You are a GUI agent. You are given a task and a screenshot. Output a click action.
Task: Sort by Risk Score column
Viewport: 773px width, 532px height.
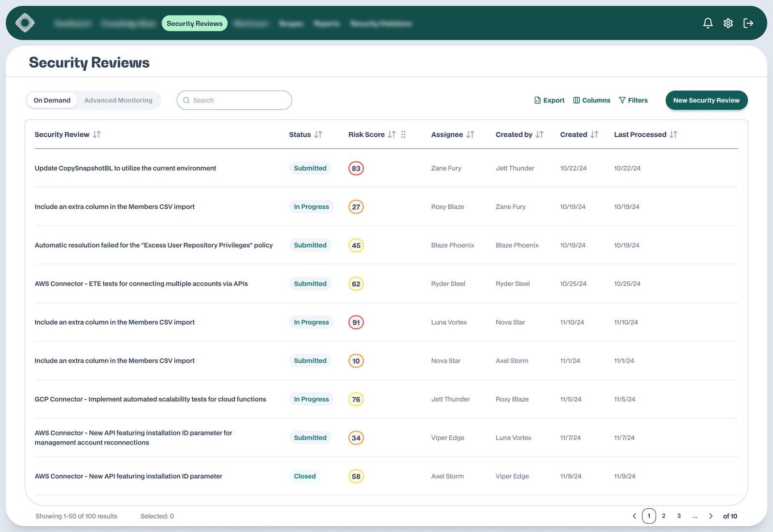392,134
